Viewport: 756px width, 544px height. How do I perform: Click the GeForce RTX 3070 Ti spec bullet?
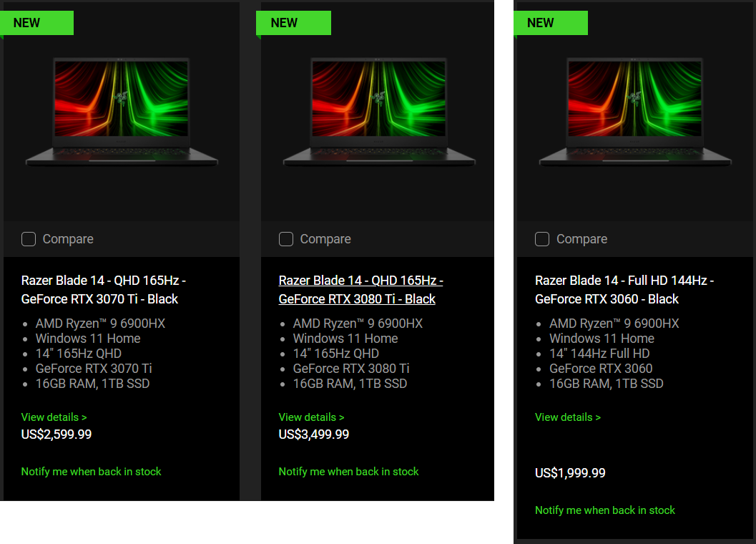pyautogui.click(x=94, y=369)
